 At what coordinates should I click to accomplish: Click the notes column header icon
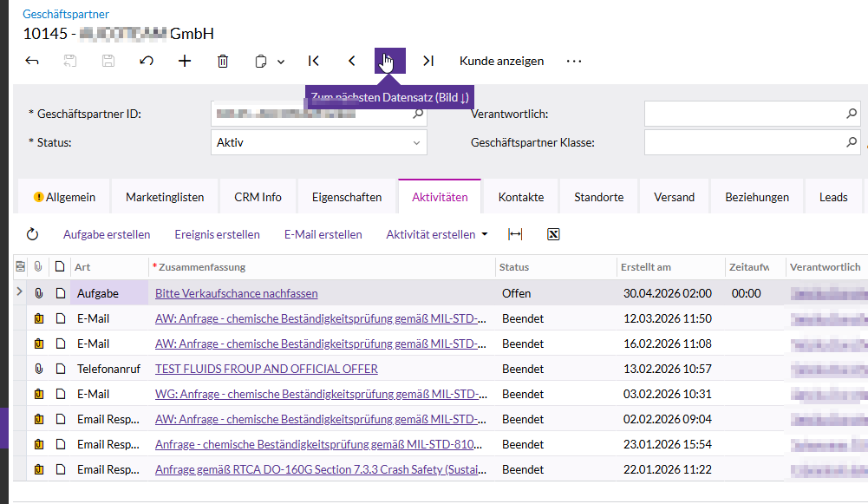[x=60, y=267]
